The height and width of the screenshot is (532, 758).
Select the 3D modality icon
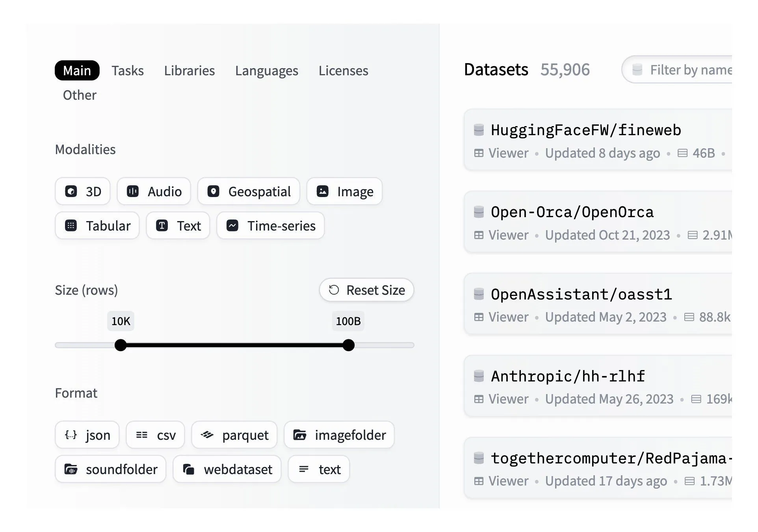coord(72,192)
